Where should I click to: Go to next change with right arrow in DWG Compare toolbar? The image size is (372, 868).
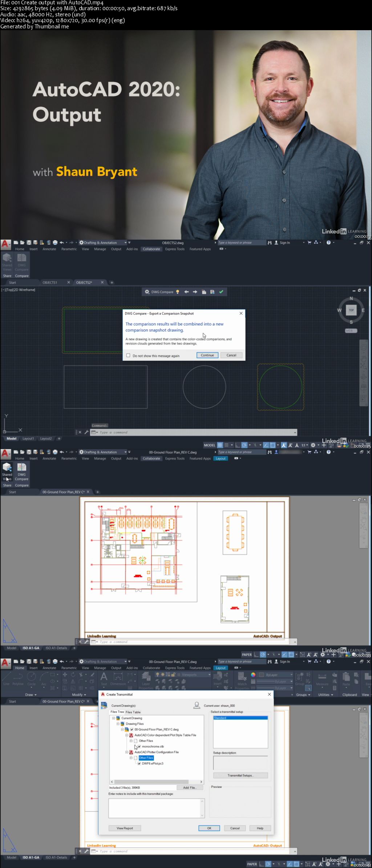point(195,292)
